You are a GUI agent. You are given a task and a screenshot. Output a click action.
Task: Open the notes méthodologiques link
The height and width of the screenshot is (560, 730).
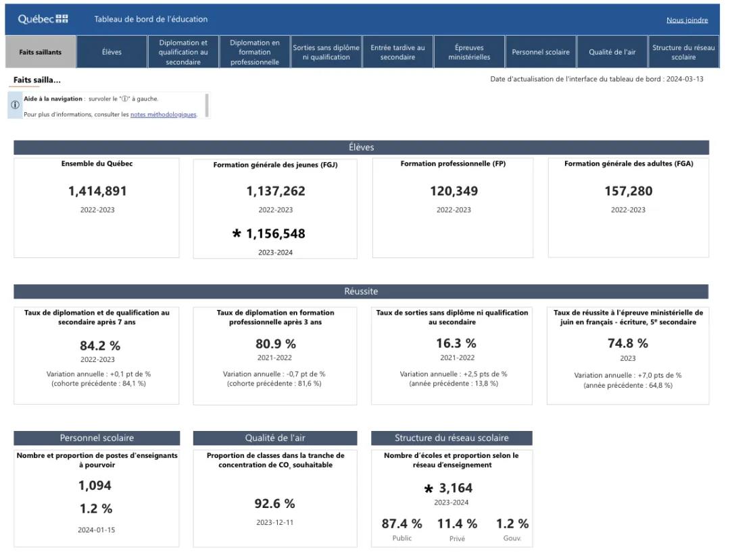click(x=164, y=114)
